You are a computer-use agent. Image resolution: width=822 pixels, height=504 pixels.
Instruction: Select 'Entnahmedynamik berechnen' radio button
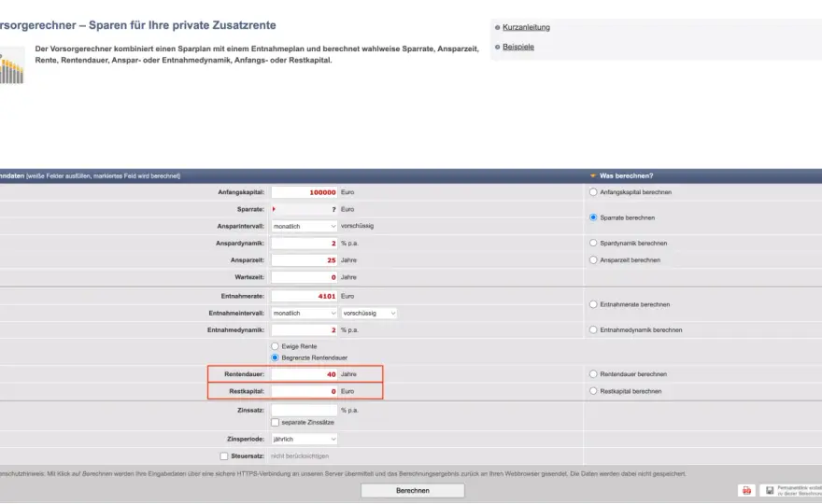pyautogui.click(x=593, y=330)
